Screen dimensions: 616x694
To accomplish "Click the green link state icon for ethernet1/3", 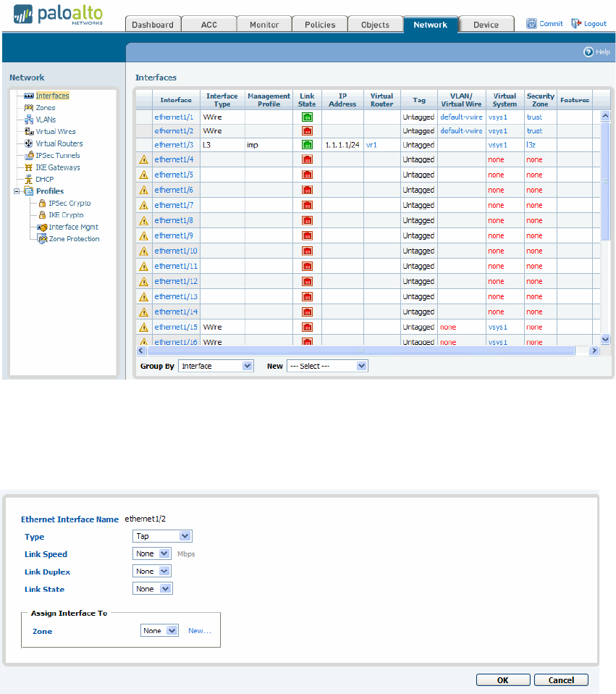I will click(x=307, y=145).
